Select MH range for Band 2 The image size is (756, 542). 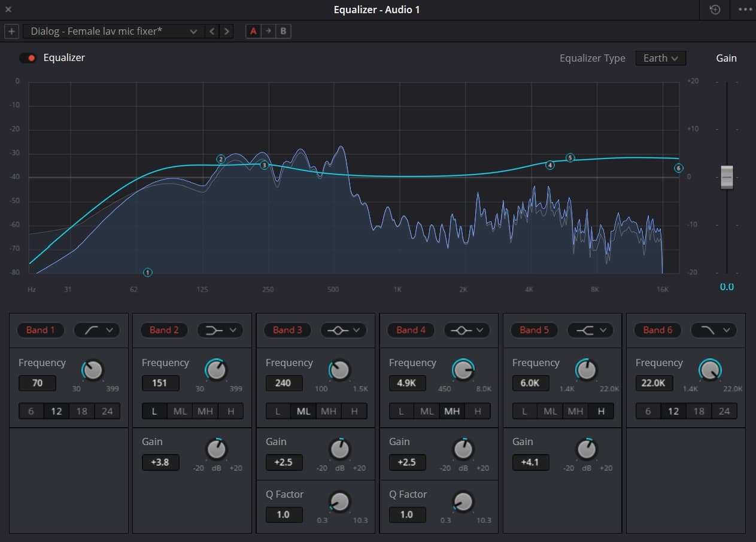tap(205, 411)
